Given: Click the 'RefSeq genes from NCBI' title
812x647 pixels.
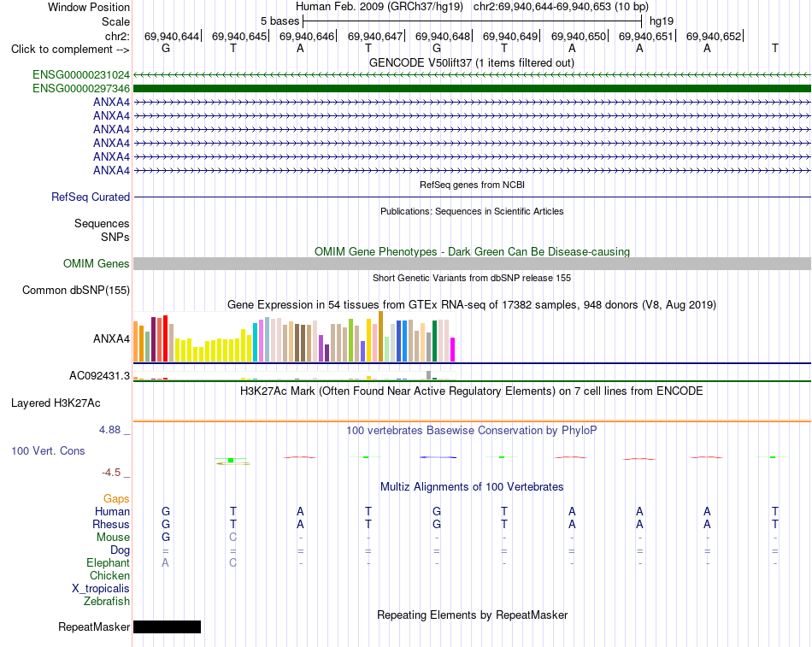Looking at the screenshot, I should pos(472,185).
